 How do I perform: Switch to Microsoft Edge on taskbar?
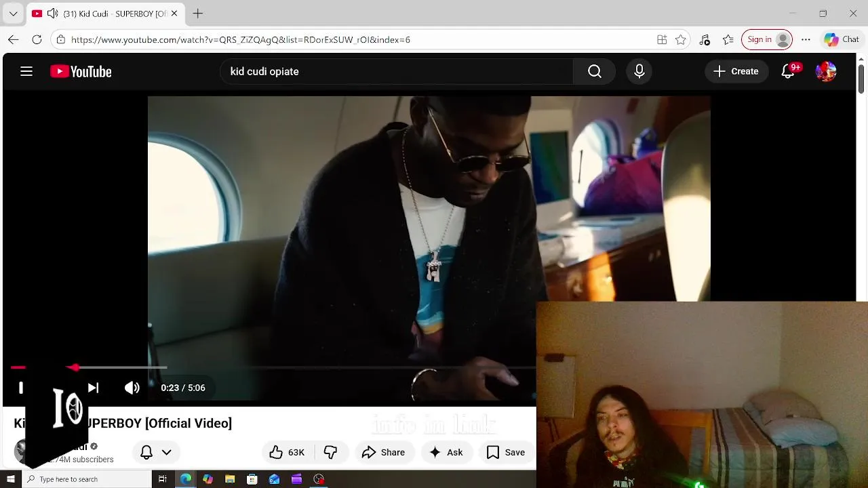pyautogui.click(x=185, y=479)
